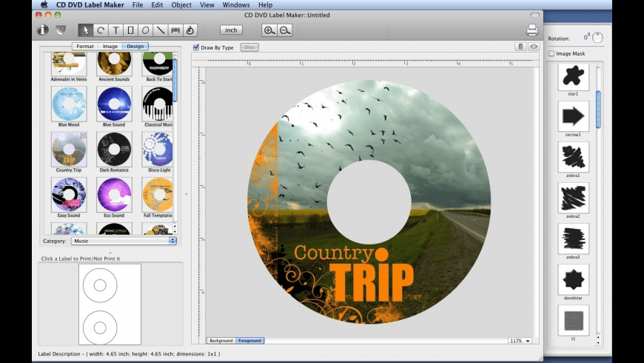Uncheck the Draw By Type checkbox
This screenshot has width=644, height=363.
click(x=196, y=47)
